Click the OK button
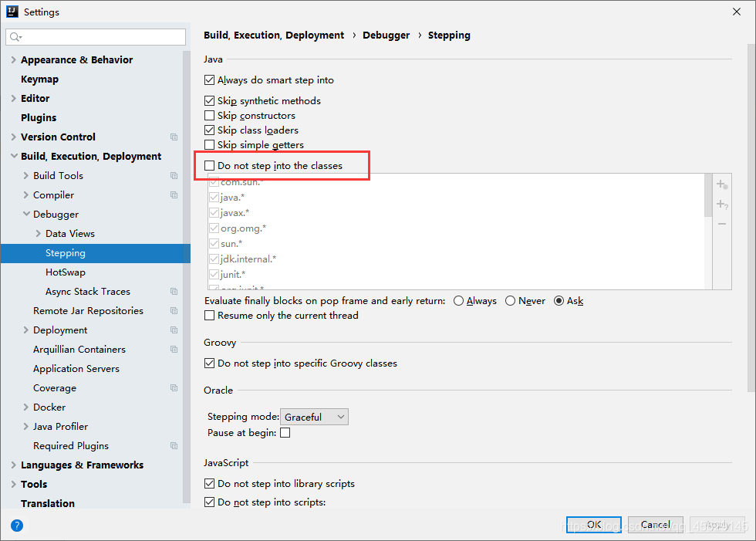Image resolution: width=756 pixels, height=541 pixels. click(x=594, y=525)
